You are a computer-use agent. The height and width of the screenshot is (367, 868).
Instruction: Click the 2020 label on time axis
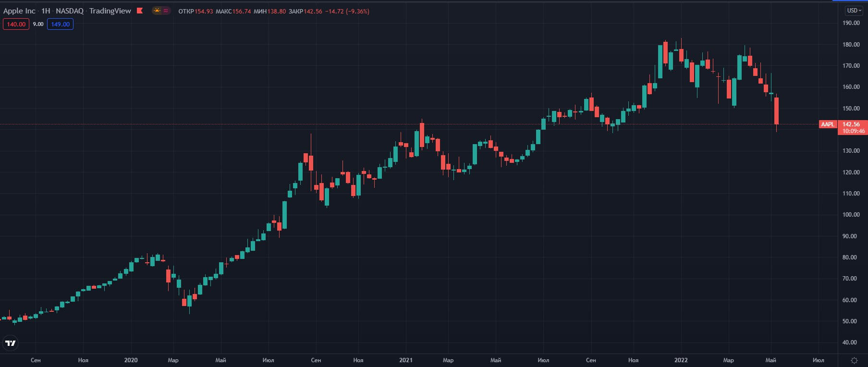131,360
